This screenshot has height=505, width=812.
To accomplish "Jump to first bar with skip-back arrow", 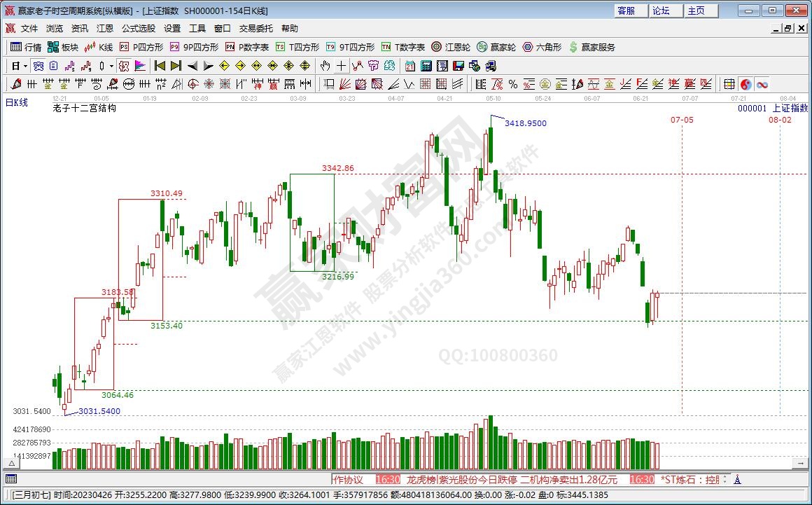I will click(x=160, y=66).
